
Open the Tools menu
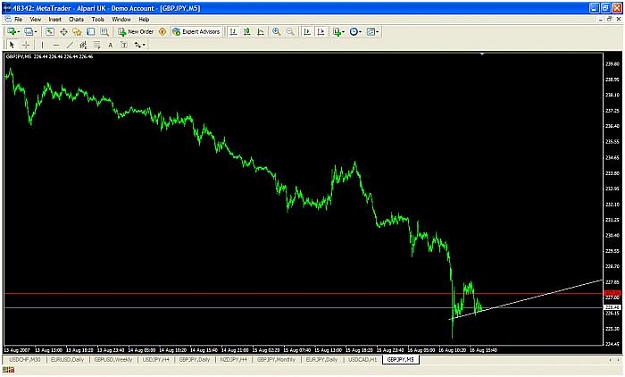(x=98, y=19)
